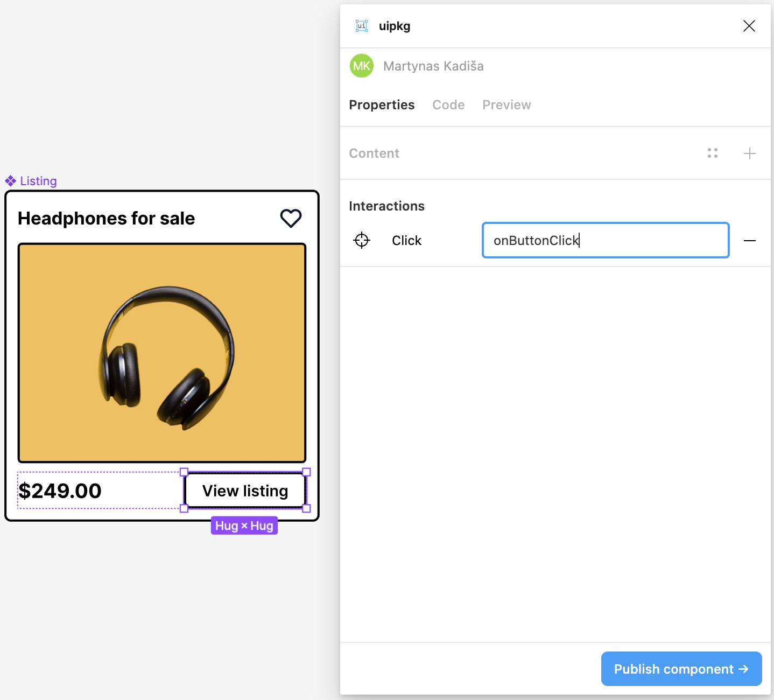Select the Headphones for sale title
This screenshot has width=774, height=700.
tap(106, 218)
